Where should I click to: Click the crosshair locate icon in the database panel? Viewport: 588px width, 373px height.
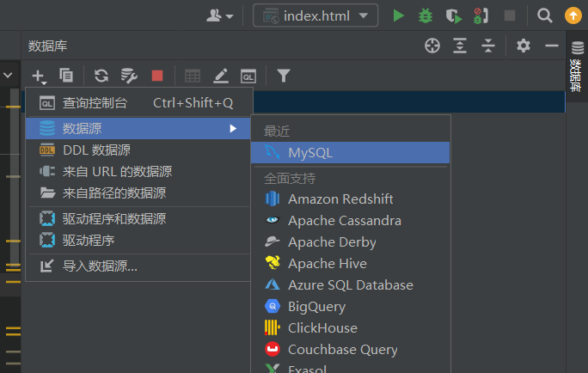[x=432, y=46]
